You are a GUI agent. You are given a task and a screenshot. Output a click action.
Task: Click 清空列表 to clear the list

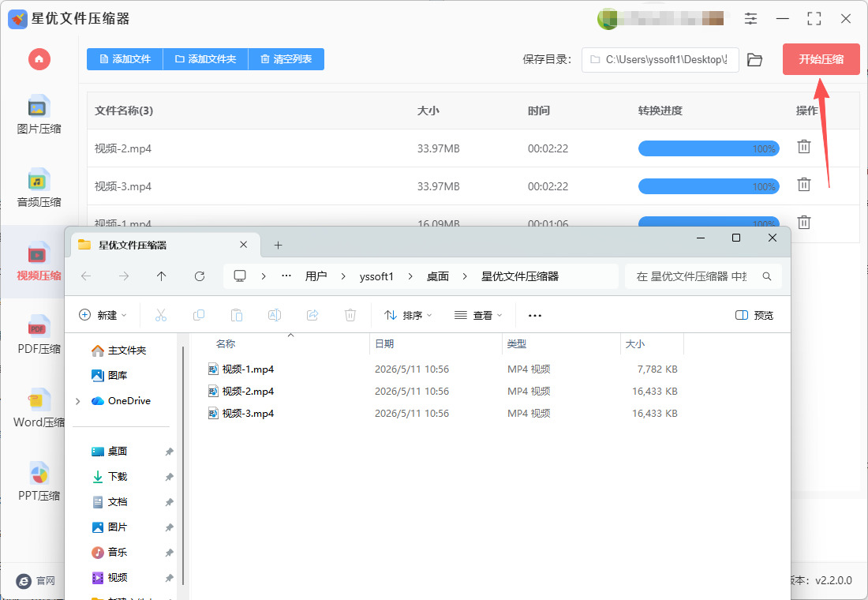[286, 59]
